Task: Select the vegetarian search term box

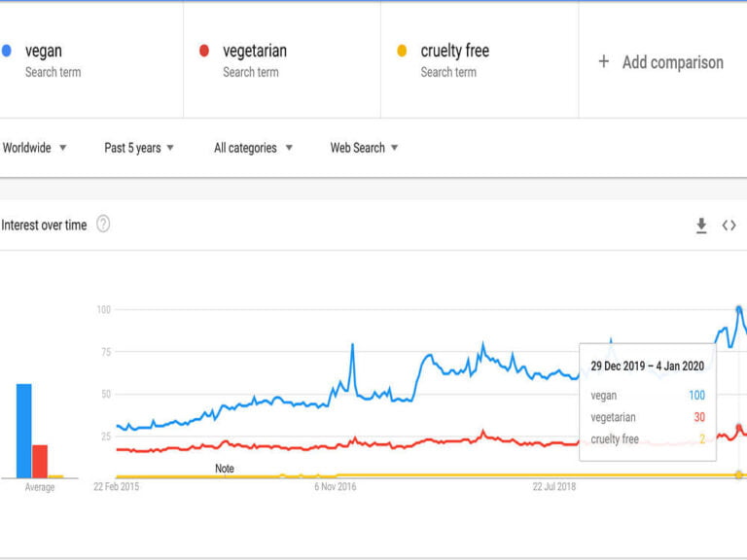Action: point(282,59)
